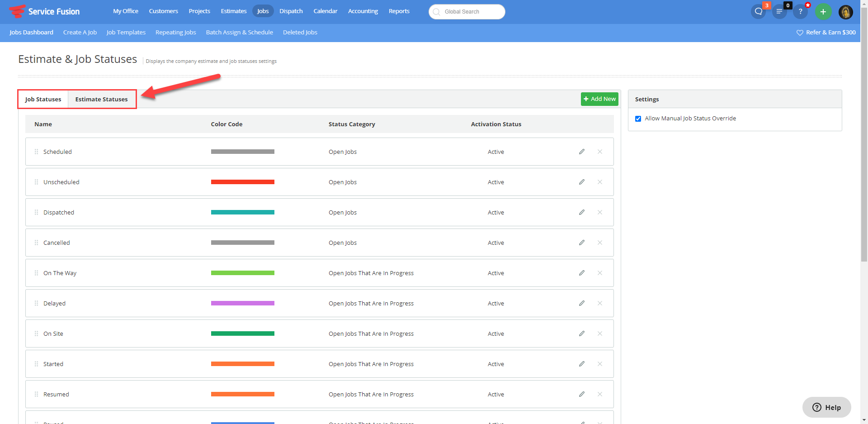The height and width of the screenshot is (424, 868).
Task: Delete the Scheduled status with X icon
Action: 600,152
